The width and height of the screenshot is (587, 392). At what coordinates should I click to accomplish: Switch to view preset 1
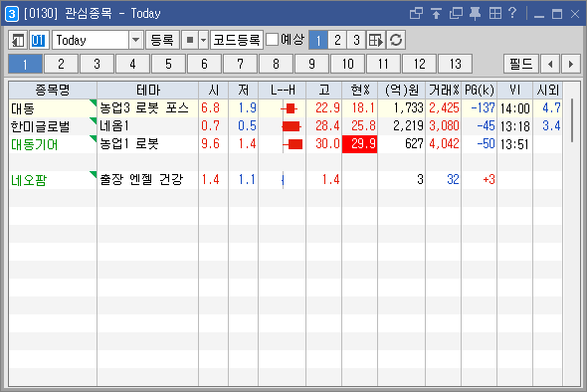(318, 40)
